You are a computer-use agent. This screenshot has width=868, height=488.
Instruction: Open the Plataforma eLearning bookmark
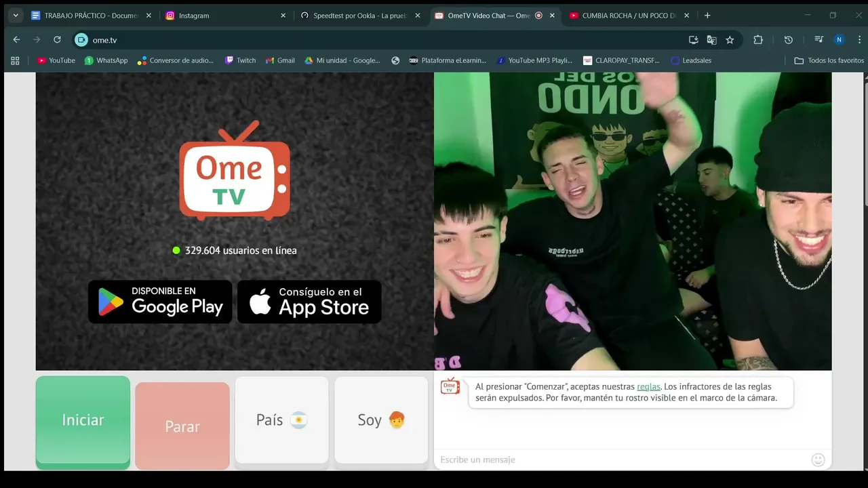click(448, 60)
